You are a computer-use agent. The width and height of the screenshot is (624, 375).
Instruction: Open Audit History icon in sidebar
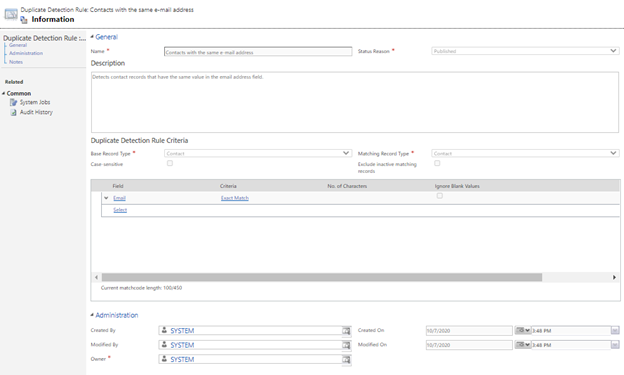click(14, 112)
